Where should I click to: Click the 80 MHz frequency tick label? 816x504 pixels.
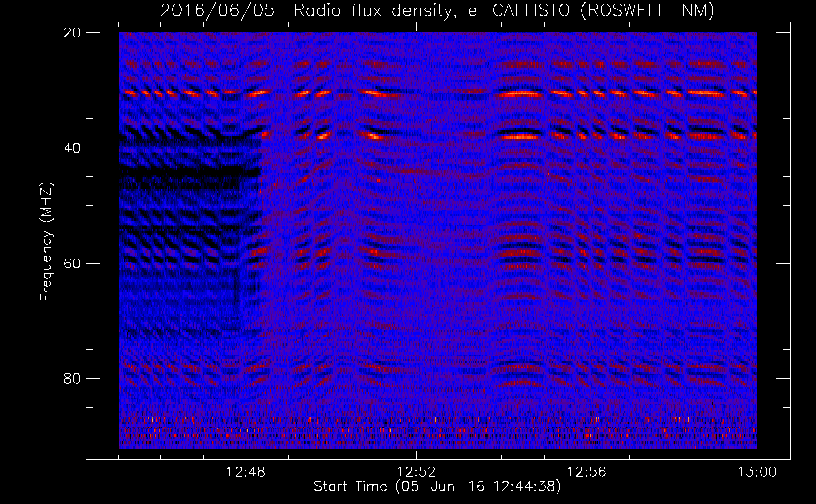click(x=73, y=379)
